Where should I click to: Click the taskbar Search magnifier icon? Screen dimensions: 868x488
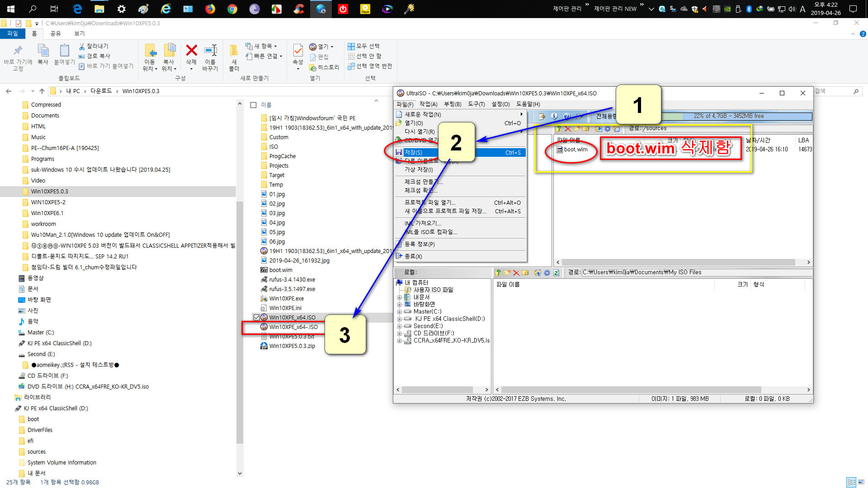tap(33, 9)
